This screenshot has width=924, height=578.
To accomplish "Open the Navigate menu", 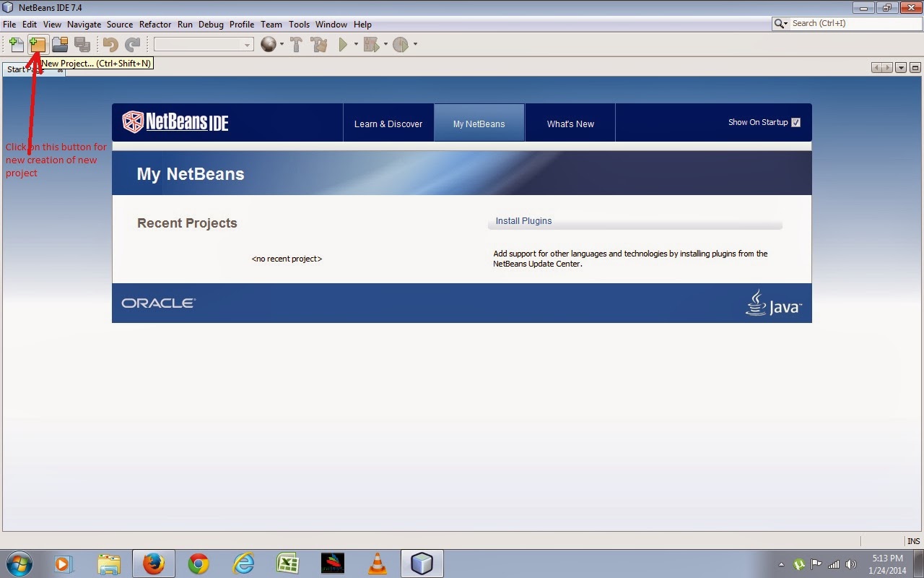I will tap(84, 24).
